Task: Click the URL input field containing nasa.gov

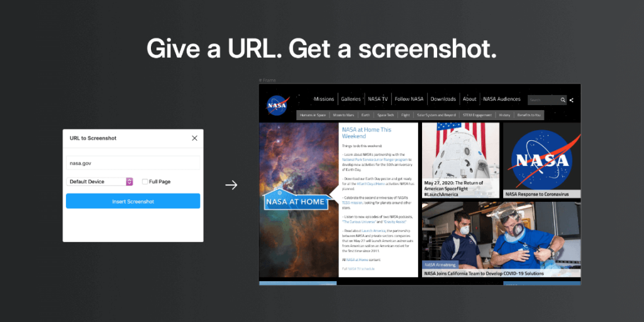Action: click(x=133, y=163)
